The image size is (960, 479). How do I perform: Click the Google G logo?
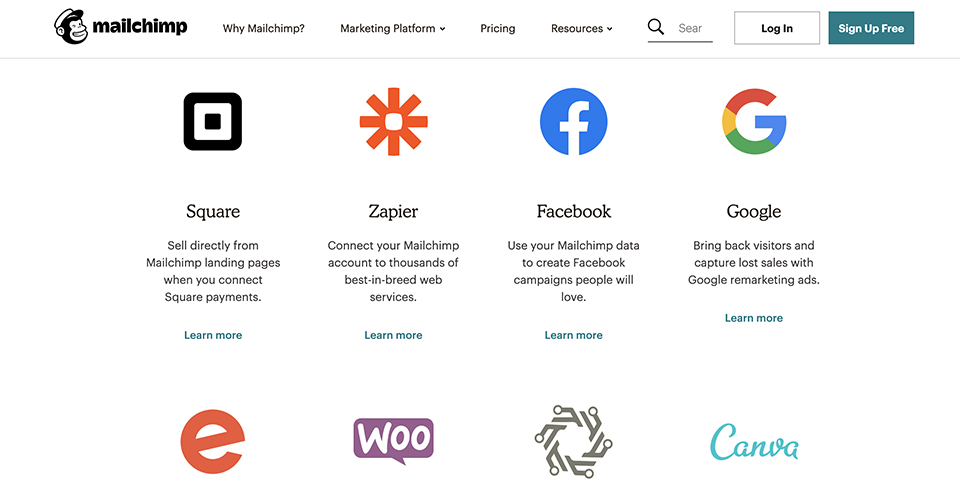754,122
